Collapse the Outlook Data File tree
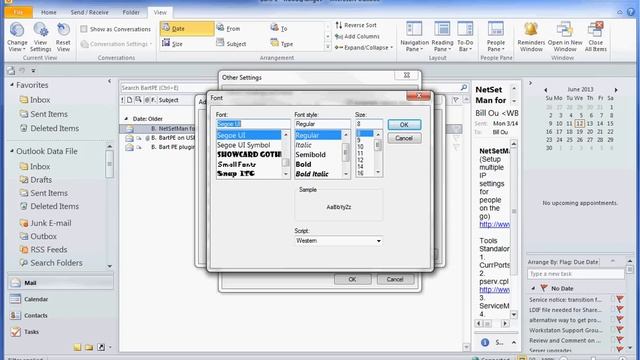This screenshot has height=360, width=640. 12,151
